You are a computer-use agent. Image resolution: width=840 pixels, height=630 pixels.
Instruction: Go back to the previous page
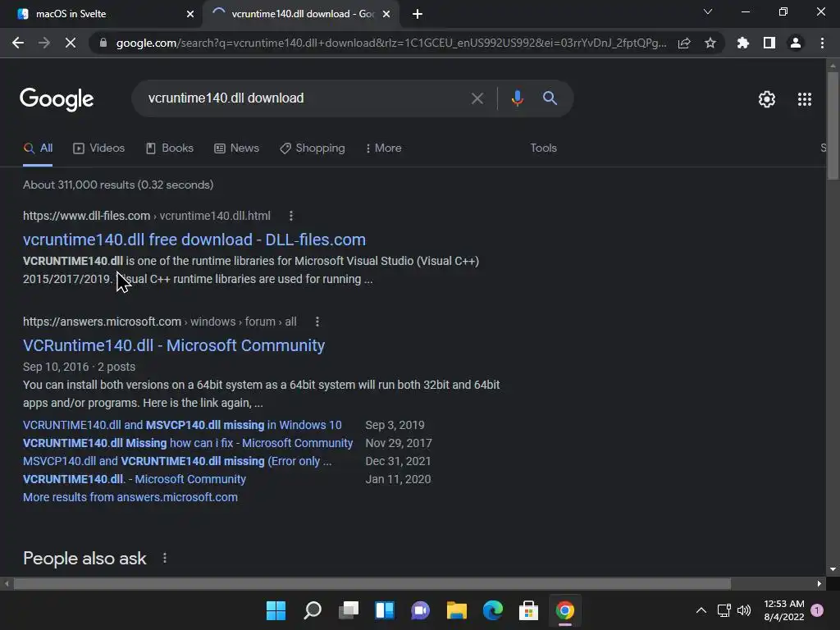pos(18,43)
